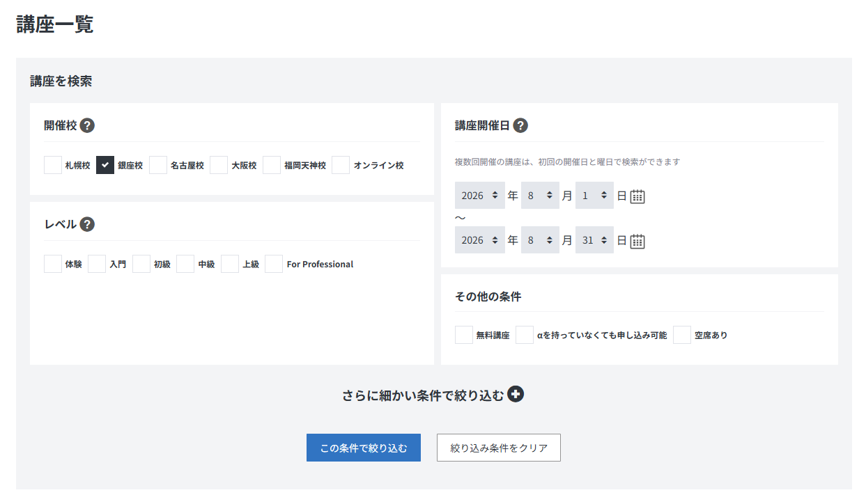Open calendar picker for end date
This screenshot has width=866, height=504.
637,241
